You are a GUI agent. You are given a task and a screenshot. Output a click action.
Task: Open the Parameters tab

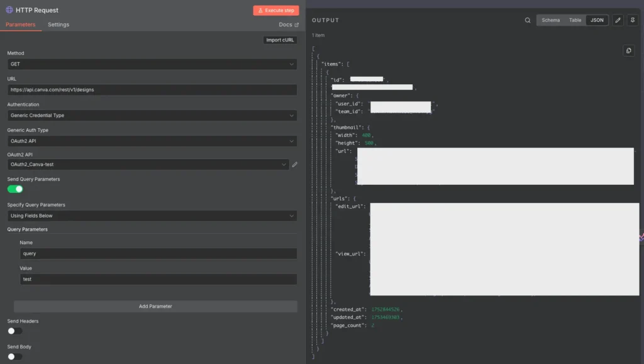(x=21, y=25)
